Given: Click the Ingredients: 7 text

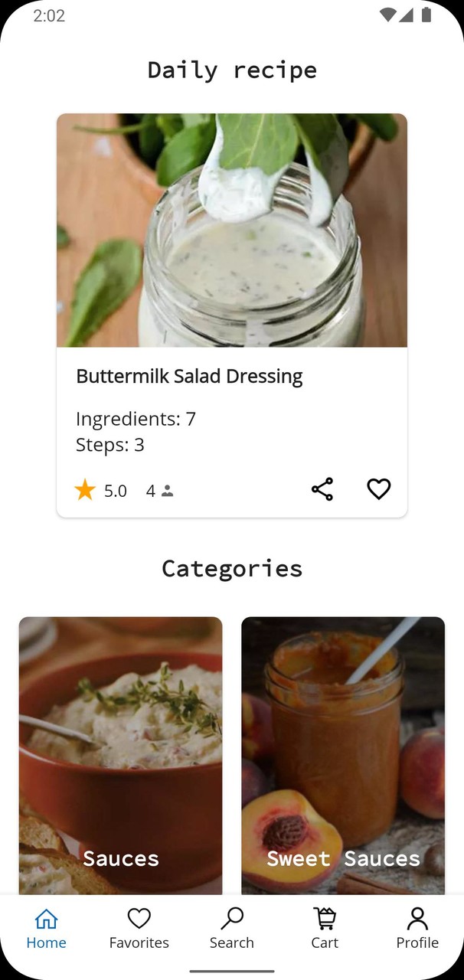Looking at the screenshot, I should 136,419.
